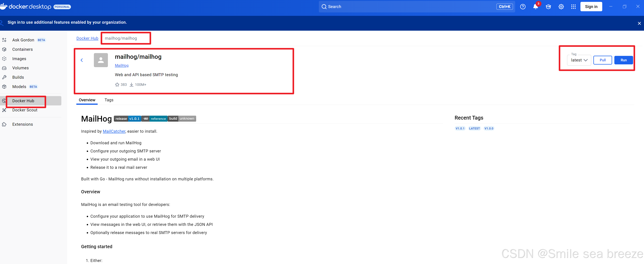Screen dimensions: 644x264
Task: Click the PERSONAL plan badge
Action: (x=62, y=7)
